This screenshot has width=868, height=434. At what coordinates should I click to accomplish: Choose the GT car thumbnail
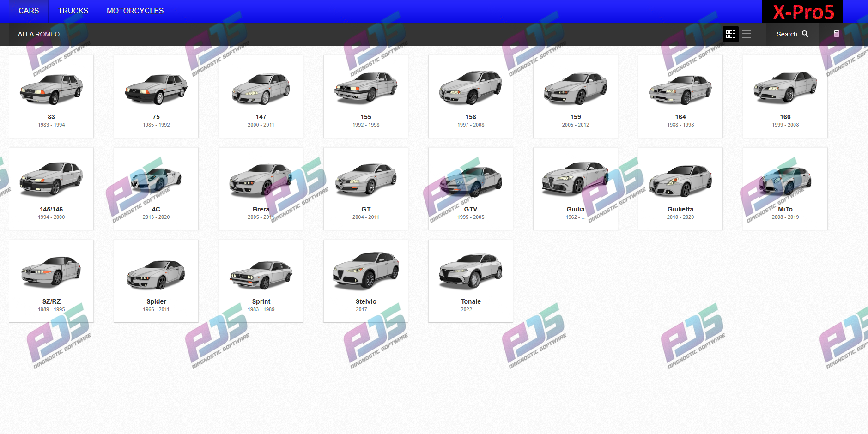tap(366, 179)
